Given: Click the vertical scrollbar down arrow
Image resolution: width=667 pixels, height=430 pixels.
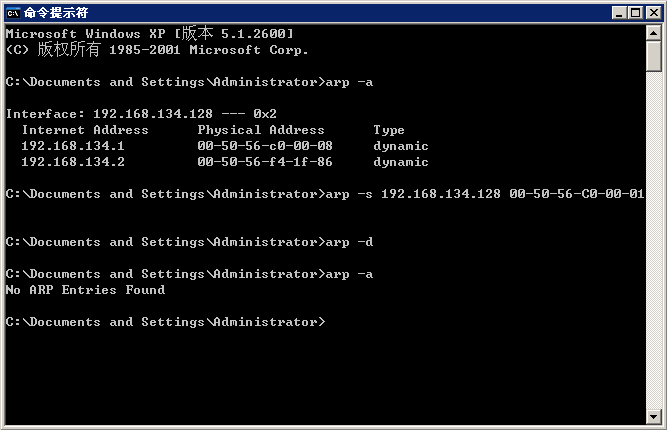Looking at the screenshot, I should coord(653,414).
